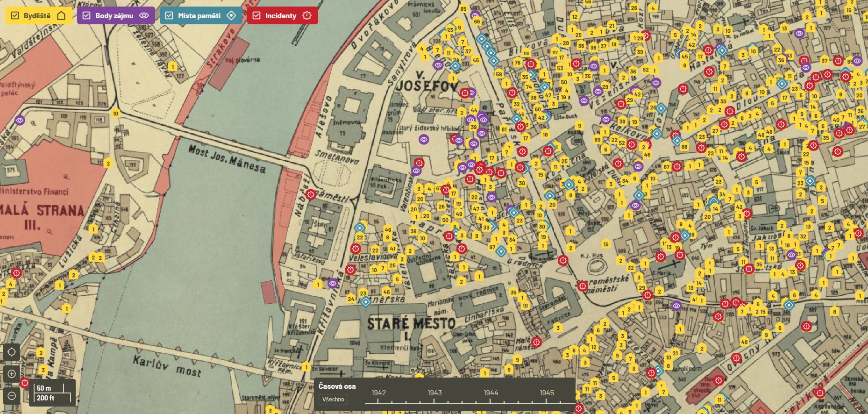Select yellow marker 24 beside Platnéřská
Viewport: 868px width, 414px height.
(x=351, y=299)
